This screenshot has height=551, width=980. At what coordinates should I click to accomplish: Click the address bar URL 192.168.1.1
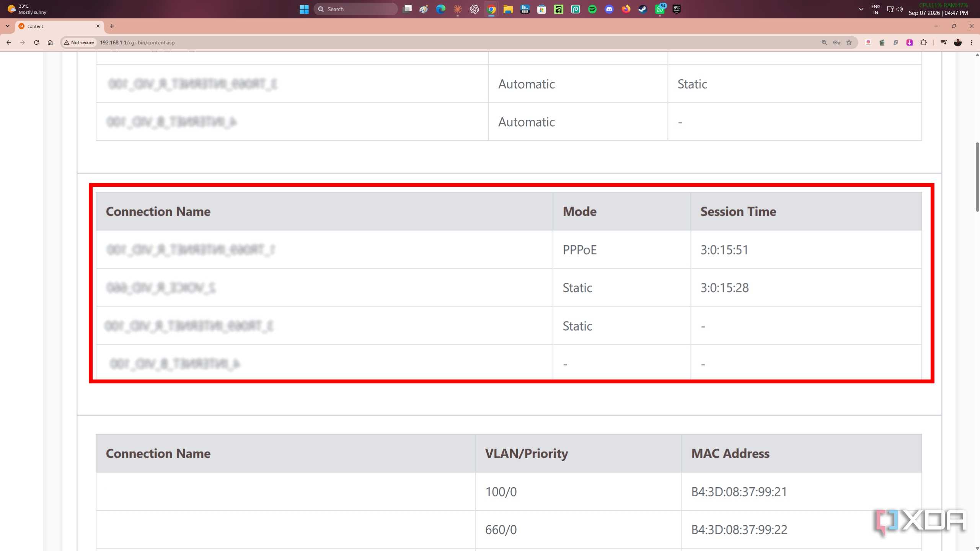137,42
